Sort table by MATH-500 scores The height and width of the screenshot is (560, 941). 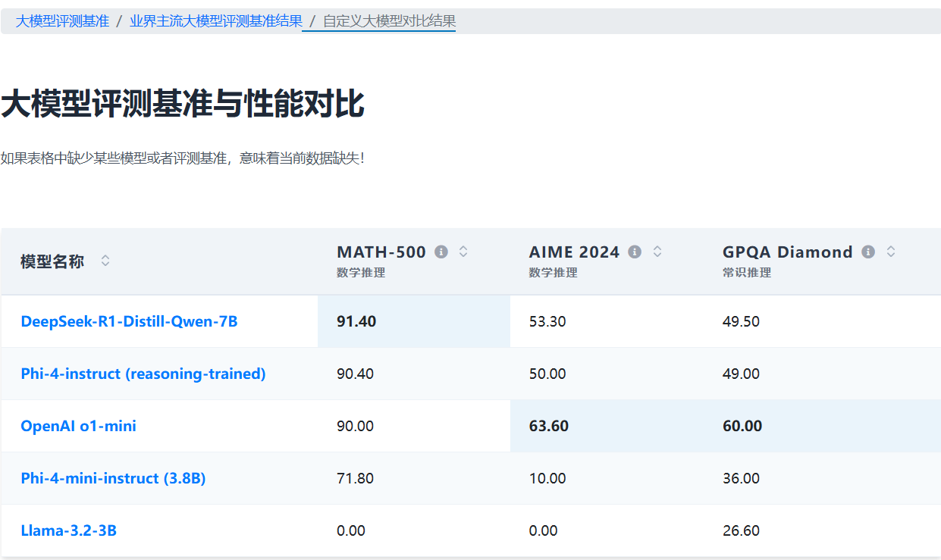[x=463, y=252]
